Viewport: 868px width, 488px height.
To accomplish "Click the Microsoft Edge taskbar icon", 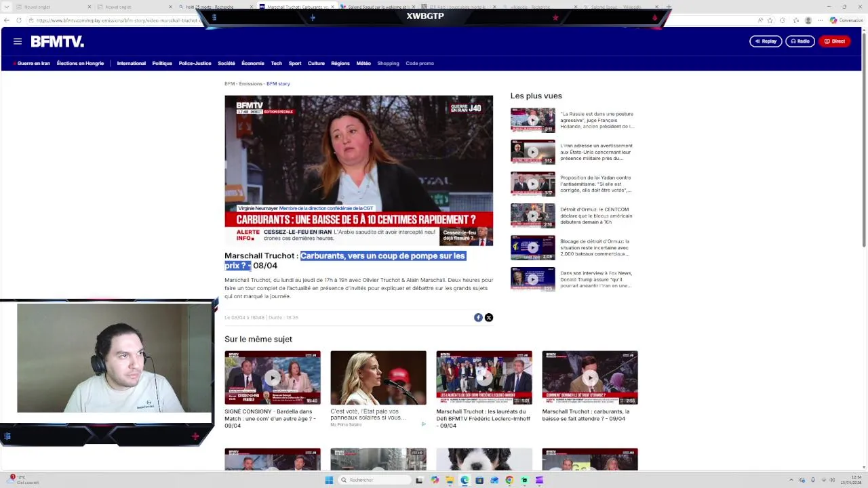I will coord(465,480).
